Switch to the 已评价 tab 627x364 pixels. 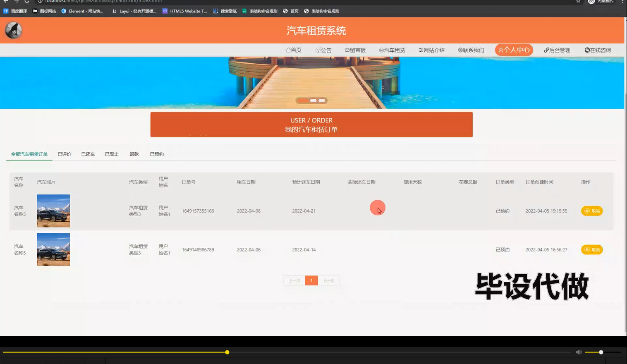[64, 153]
